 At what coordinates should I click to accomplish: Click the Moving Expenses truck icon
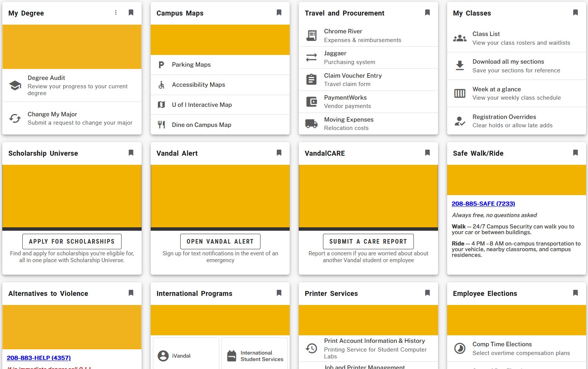(x=311, y=124)
